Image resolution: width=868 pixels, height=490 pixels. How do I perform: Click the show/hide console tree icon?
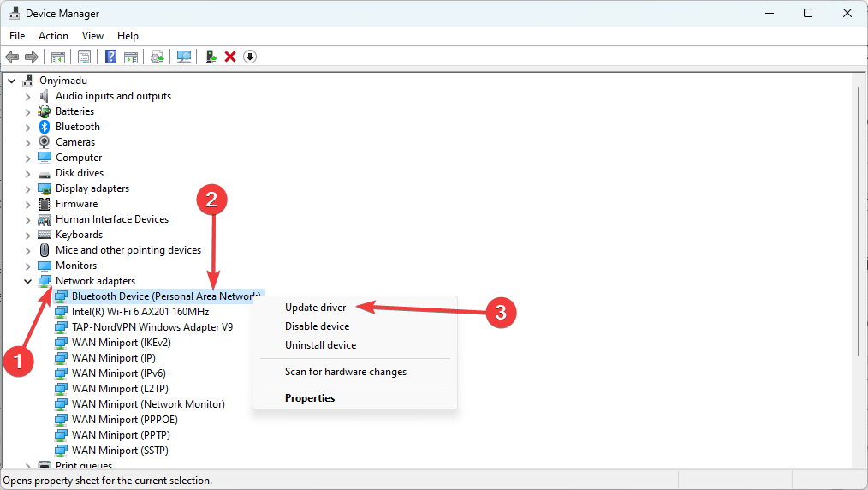click(x=58, y=57)
